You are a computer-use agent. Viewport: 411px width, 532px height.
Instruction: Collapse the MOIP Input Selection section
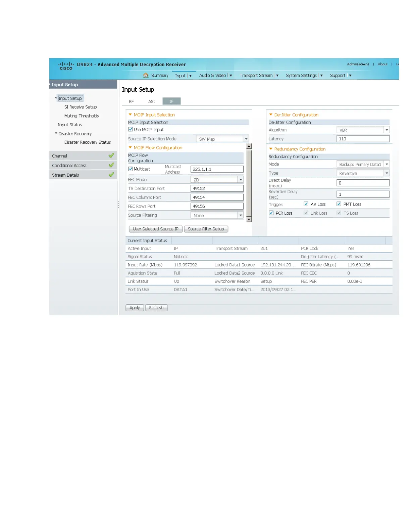pyautogui.click(x=130, y=115)
